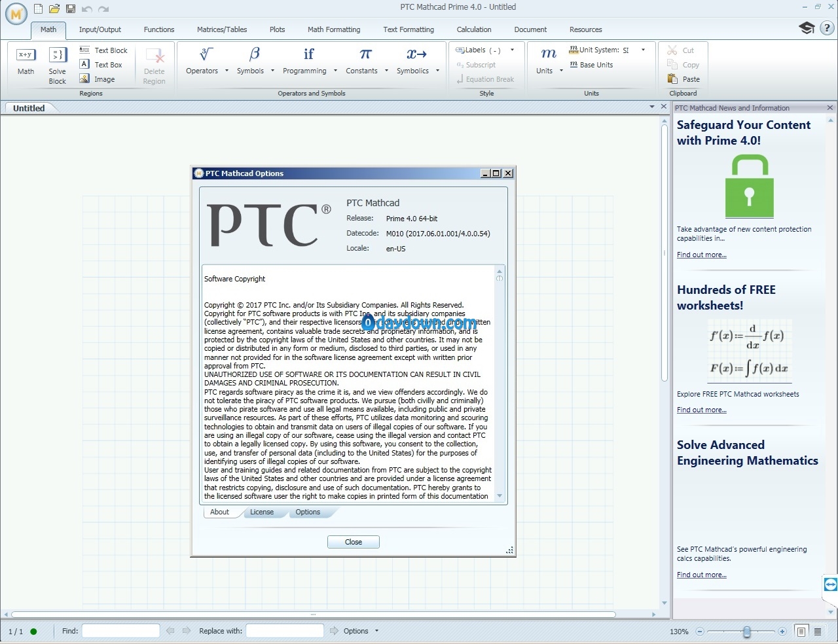Open the Text Formatting ribbon tab
The image size is (838, 644).
[409, 29]
